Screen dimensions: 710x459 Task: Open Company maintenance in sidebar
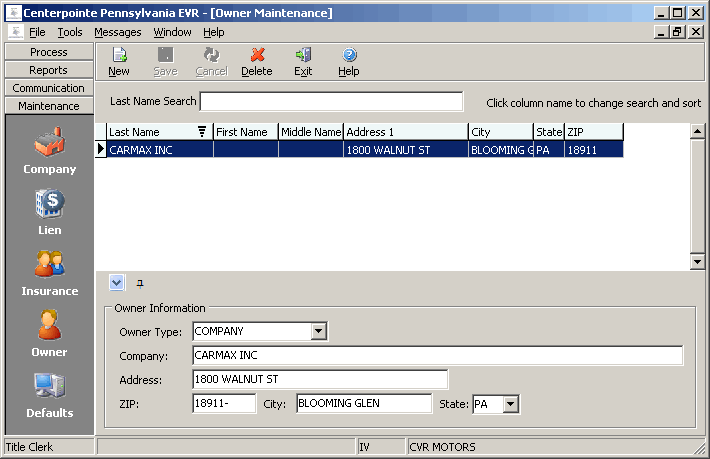pyautogui.click(x=49, y=151)
